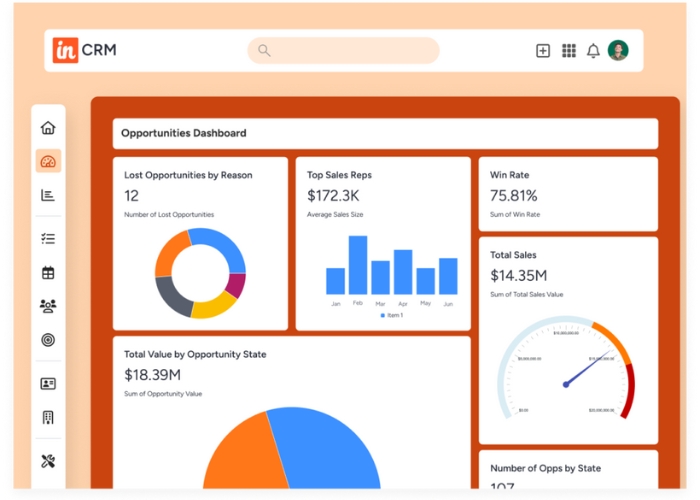The height and width of the screenshot is (500, 700).
Task: Click the 75.81% win rate value
Action: pyautogui.click(x=513, y=196)
